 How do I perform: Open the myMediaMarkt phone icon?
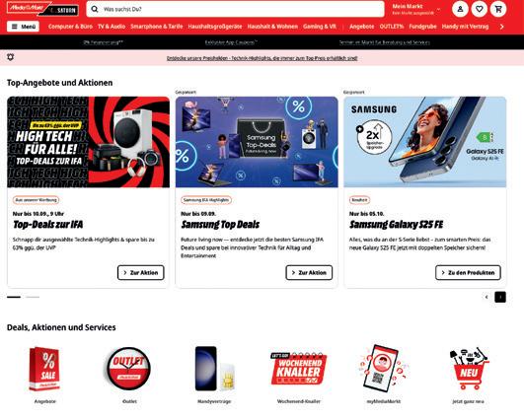383,369
